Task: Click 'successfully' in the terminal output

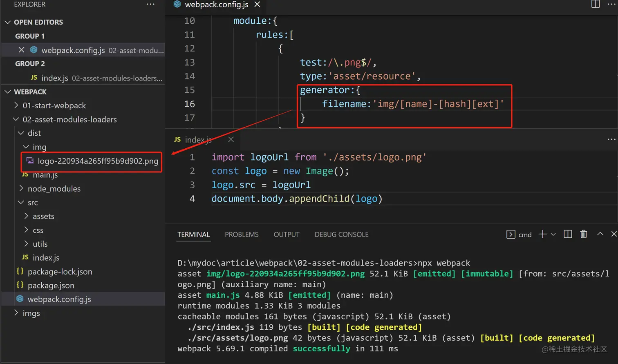Action: tap(322, 348)
